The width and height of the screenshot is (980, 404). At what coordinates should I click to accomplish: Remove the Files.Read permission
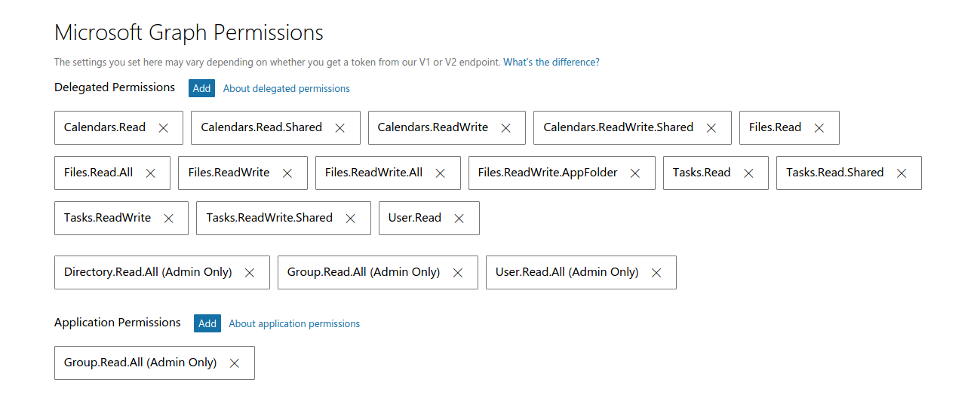coord(819,128)
